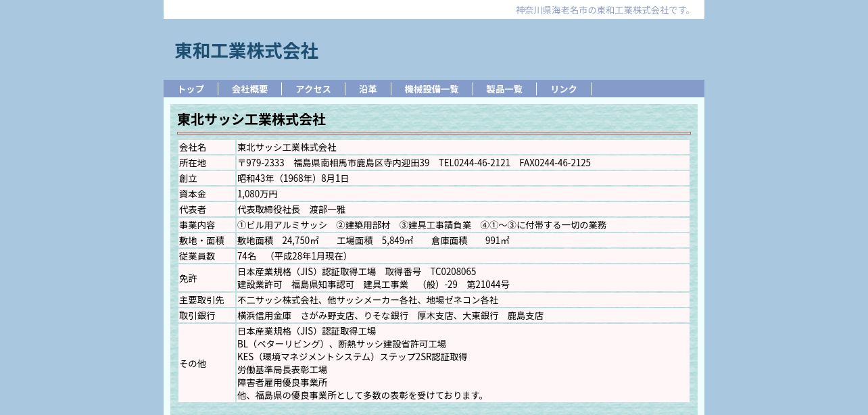Click the value starting 横浜信用金庫 さがみ野支店

[x=390, y=316]
